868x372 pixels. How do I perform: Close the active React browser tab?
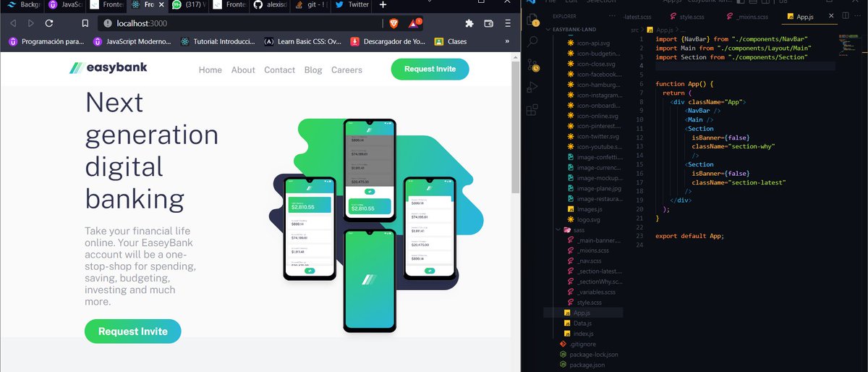pyautogui.click(x=161, y=5)
